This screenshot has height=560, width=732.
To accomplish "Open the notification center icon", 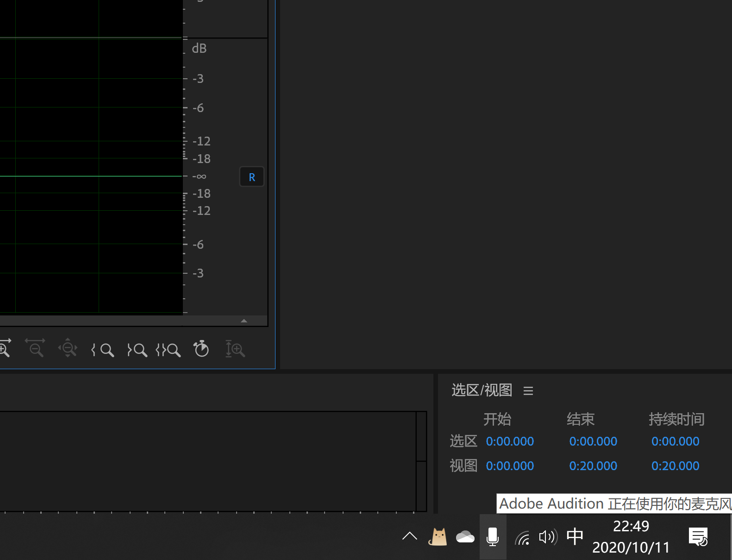I will [x=698, y=537].
